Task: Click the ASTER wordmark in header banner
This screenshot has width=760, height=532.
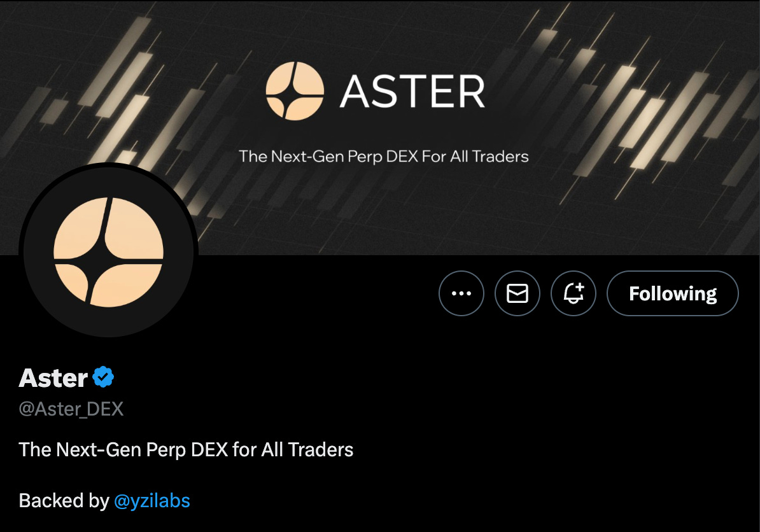Action: tap(412, 92)
